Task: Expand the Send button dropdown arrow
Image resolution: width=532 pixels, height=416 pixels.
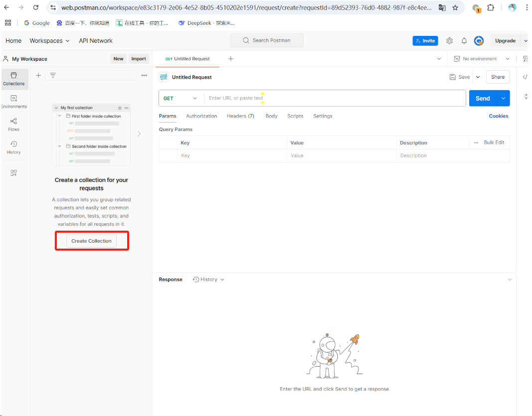Action: pyautogui.click(x=503, y=98)
